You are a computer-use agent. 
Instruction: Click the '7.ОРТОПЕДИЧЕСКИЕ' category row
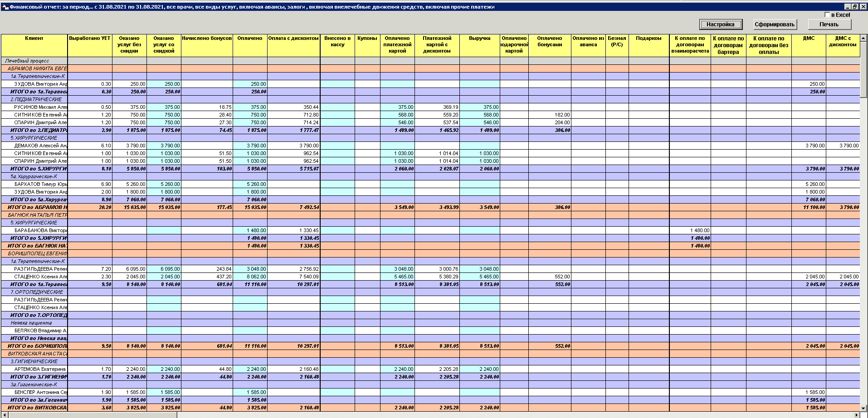pos(37,292)
